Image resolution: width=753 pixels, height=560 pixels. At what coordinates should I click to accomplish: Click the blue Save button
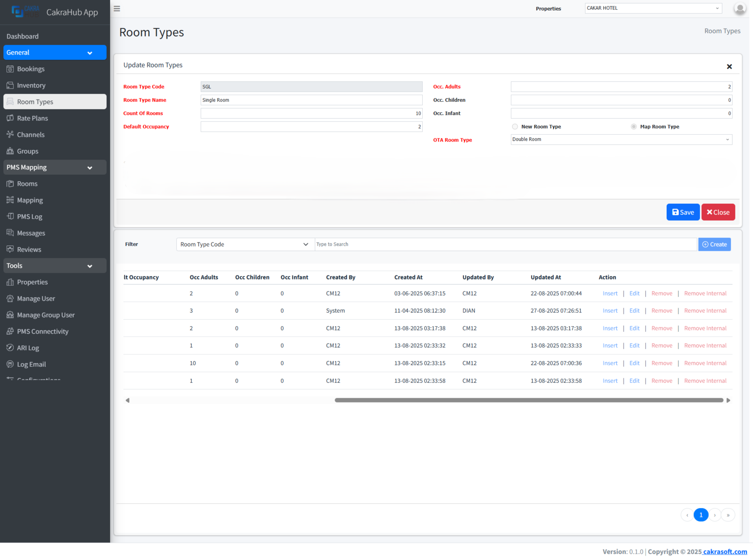[682, 212]
